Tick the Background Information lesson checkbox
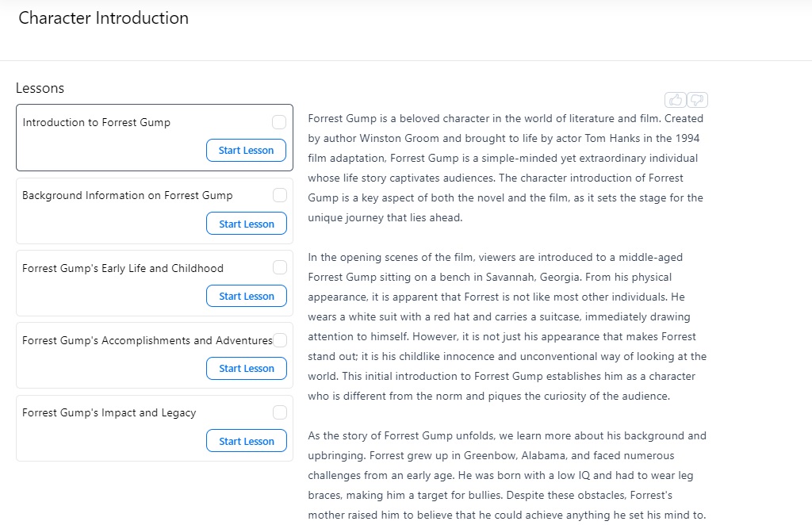Viewport: 812px width, 525px height. coord(280,195)
